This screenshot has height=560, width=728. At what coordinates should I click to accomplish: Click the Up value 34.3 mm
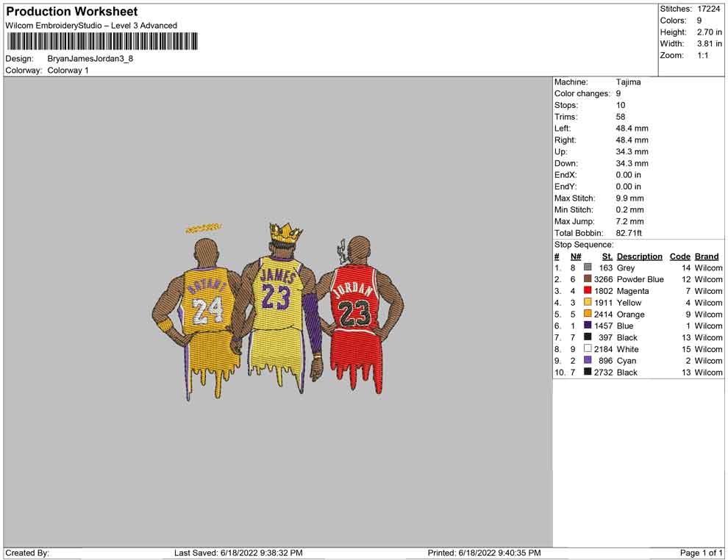(632, 151)
